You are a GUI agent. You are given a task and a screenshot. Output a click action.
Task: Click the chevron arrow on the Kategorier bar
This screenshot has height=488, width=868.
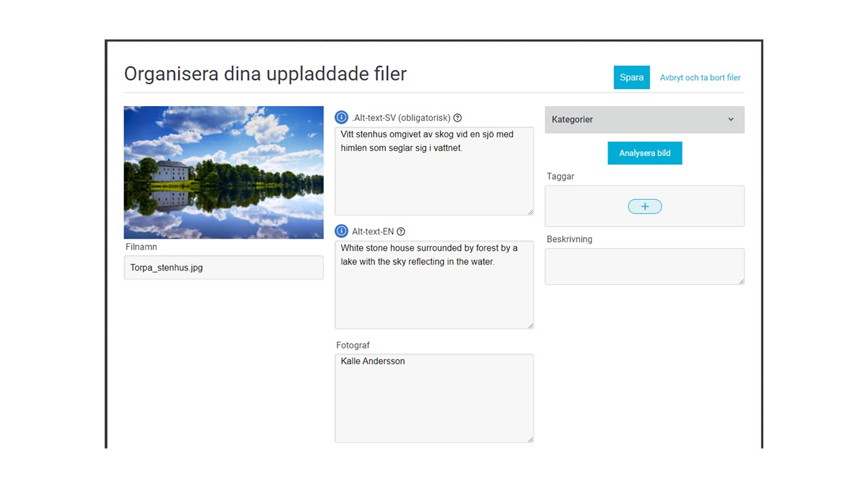731,120
